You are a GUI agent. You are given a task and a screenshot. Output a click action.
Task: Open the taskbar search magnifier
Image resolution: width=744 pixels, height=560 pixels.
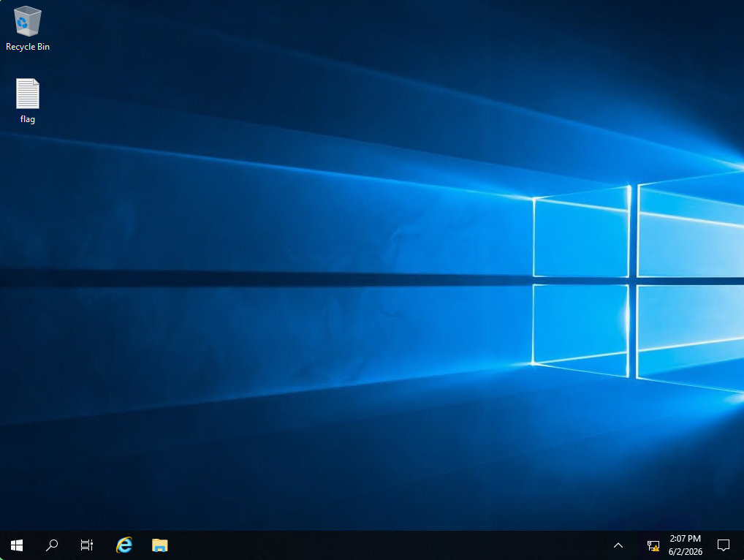[52, 545]
